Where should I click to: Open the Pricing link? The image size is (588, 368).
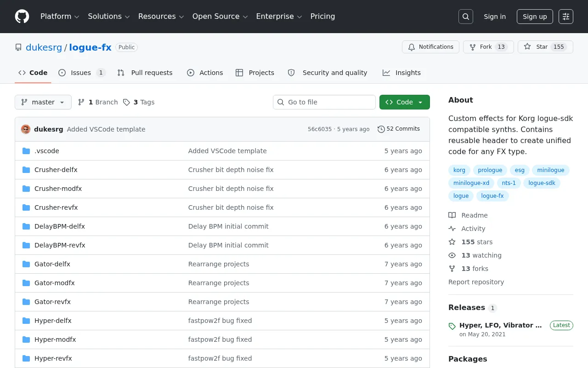(x=322, y=17)
